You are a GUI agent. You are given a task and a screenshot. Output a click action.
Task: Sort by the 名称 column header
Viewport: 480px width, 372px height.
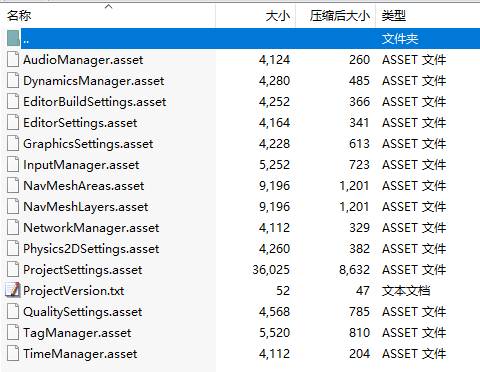(19, 16)
